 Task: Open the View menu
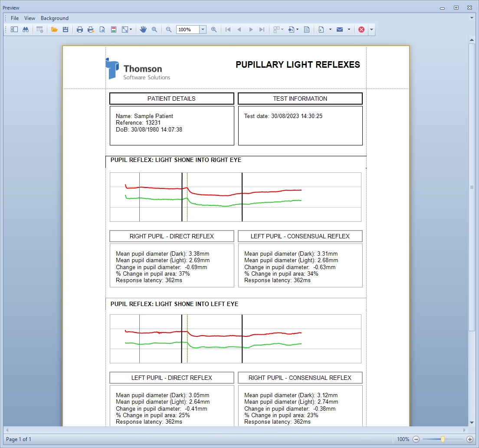(x=30, y=18)
